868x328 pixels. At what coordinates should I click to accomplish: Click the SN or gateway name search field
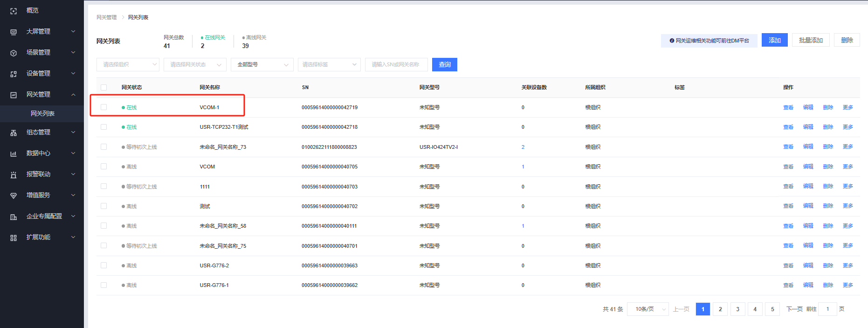tap(396, 65)
